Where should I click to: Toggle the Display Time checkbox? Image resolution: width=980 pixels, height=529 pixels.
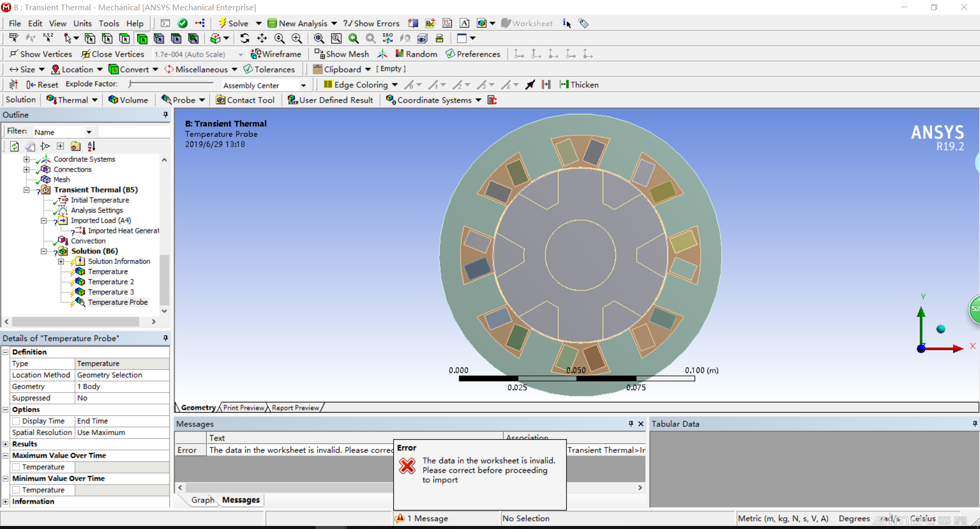coord(16,421)
